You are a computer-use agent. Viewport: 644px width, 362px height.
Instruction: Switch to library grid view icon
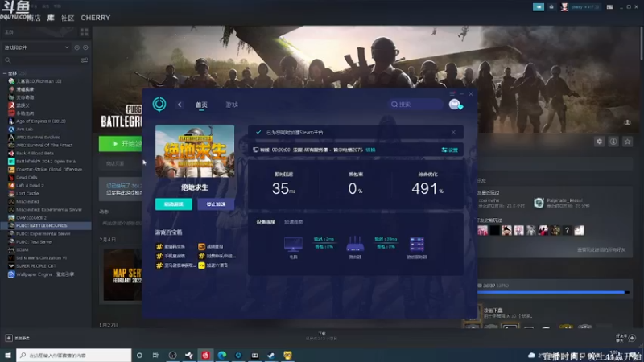[x=85, y=32]
